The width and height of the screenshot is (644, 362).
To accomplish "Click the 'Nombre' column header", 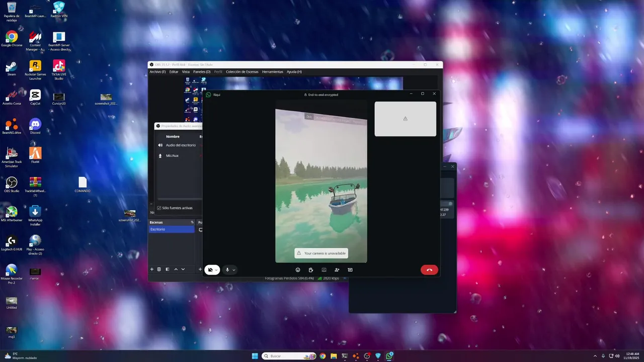I will [173, 137].
